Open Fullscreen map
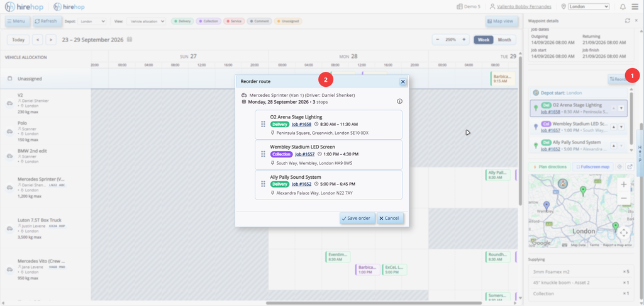Image resolution: width=644 pixels, height=306 pixels. (592, 167)
